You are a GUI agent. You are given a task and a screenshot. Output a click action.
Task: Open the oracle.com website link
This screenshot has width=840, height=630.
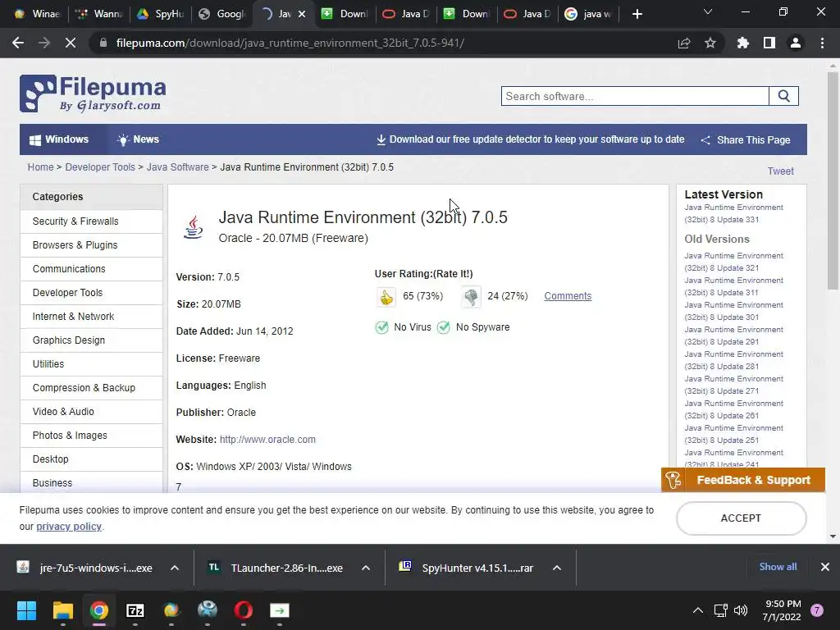tap(267, 440)
